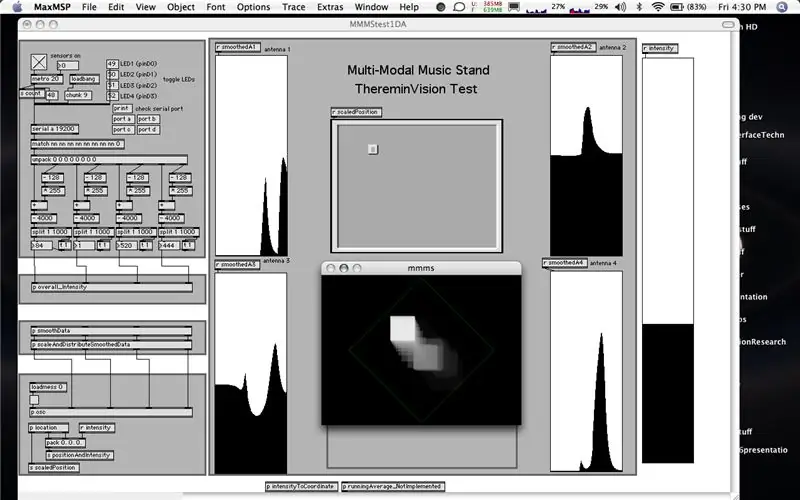Viewport: 800px width, 500px height.
Task: Open Spotlight search magnifier icon
Action: click(x=782, y=7)
